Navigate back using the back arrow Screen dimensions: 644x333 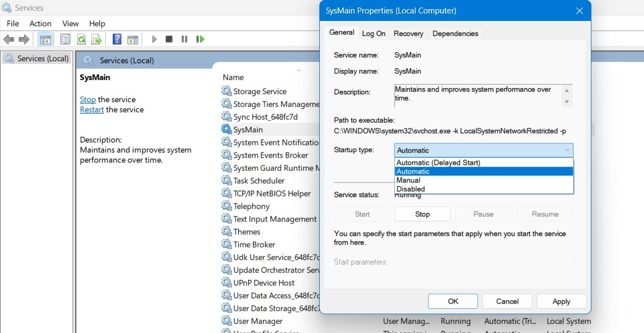(x=9, y=39)
